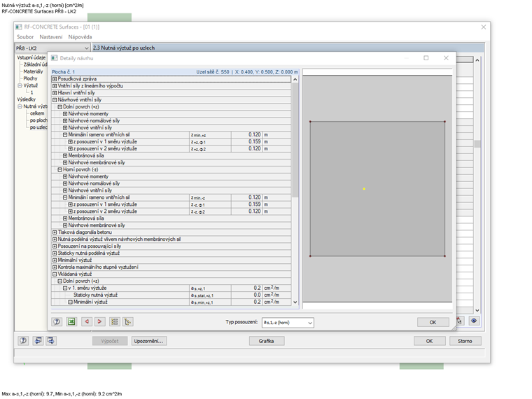
Task: Expand Posudková zpráva row
Action: pos(55,79)
